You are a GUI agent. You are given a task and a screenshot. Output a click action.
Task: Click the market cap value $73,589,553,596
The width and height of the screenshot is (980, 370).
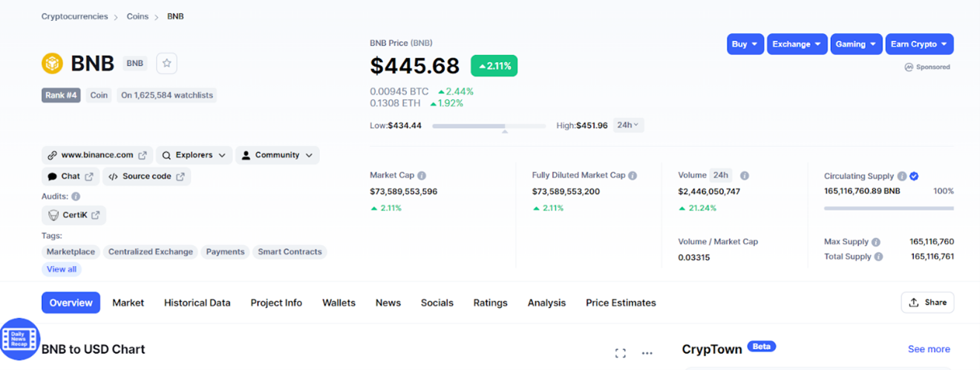click(404, 191)
